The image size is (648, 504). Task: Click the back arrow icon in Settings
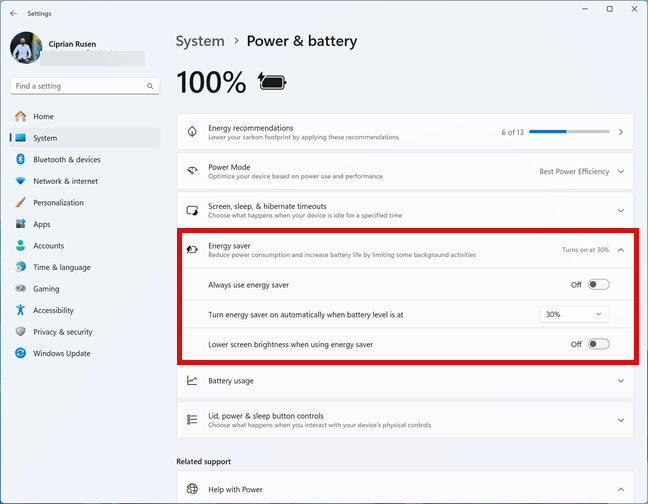pyautogui.click(x=14, y=13)
